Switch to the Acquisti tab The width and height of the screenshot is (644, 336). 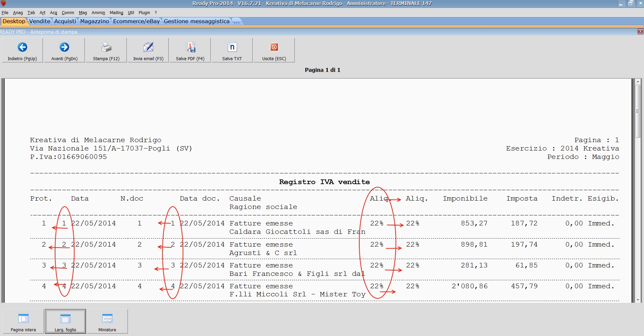tap(65, 21)
